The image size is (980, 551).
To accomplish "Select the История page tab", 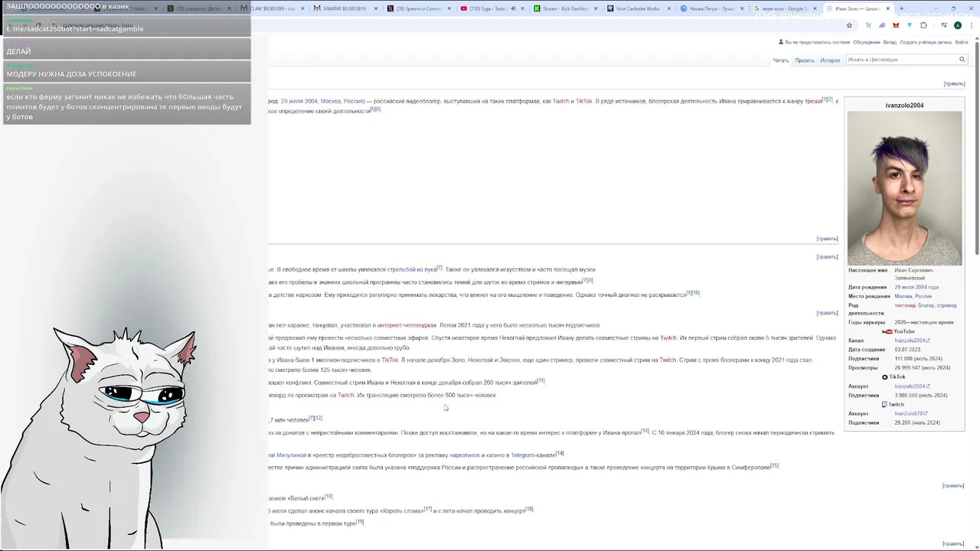I will [x=830, y=60].
